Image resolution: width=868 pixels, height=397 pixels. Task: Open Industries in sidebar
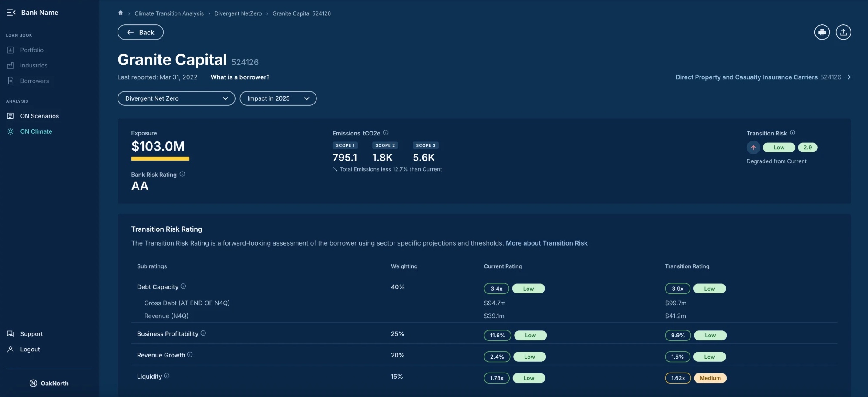point(34,65)
